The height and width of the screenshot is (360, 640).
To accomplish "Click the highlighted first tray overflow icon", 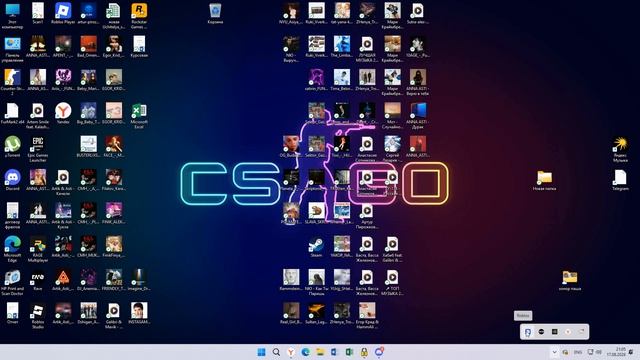I will click(528, 332).
